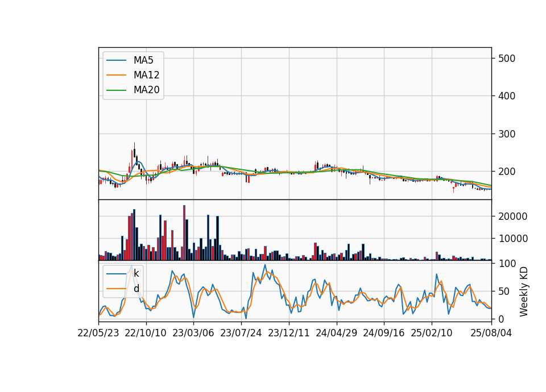Click the green MA20 legend line sample
This screenshot has height=392, width=546.
[116, 90]
